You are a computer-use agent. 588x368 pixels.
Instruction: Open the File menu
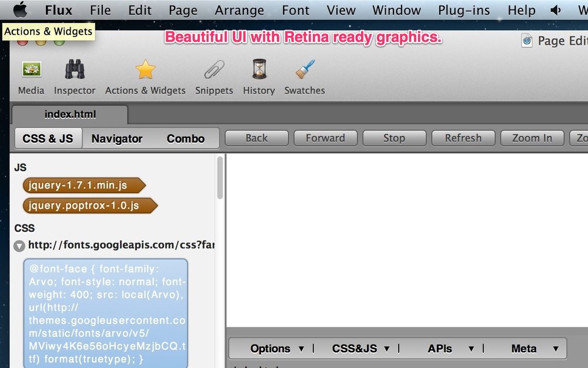point(100,10)
